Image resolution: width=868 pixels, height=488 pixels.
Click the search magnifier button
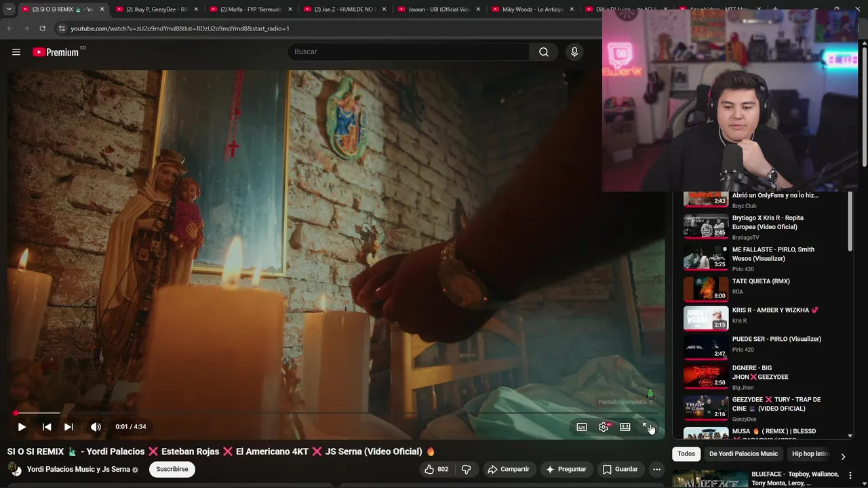pyautogui.click(x=544, y=52)
